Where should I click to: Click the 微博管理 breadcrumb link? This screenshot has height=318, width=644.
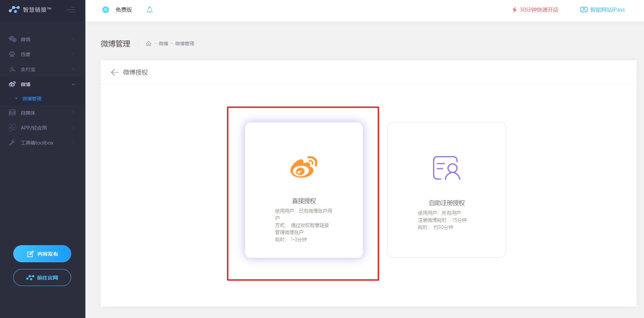pos(185,44)
